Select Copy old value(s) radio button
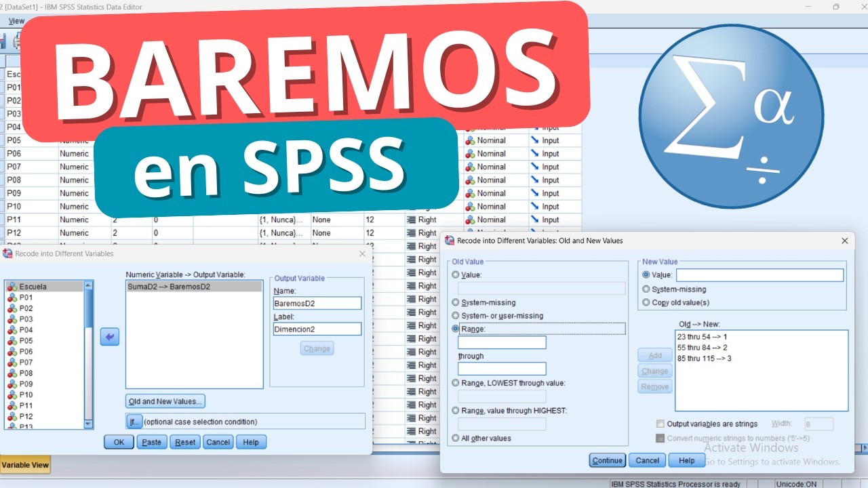Viewport: 868px width, 488px height. click(x=646, y=303)
